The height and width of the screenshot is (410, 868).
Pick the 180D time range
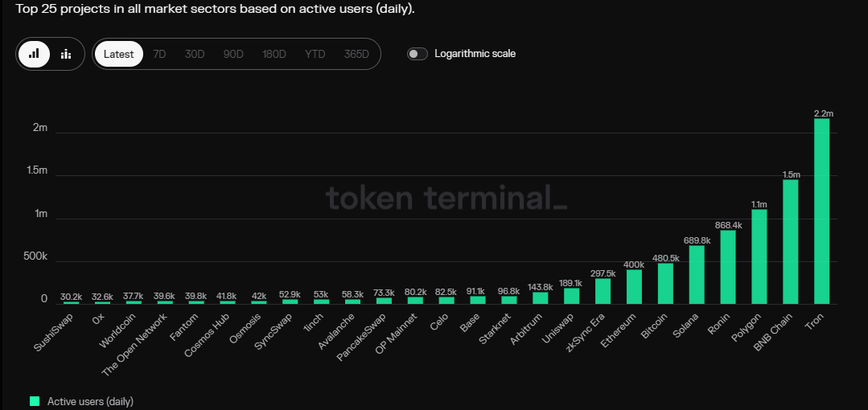(x=274, y=54)
